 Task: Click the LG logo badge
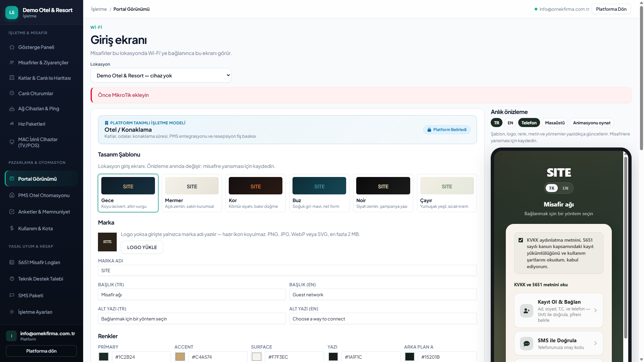click(12, 12)
